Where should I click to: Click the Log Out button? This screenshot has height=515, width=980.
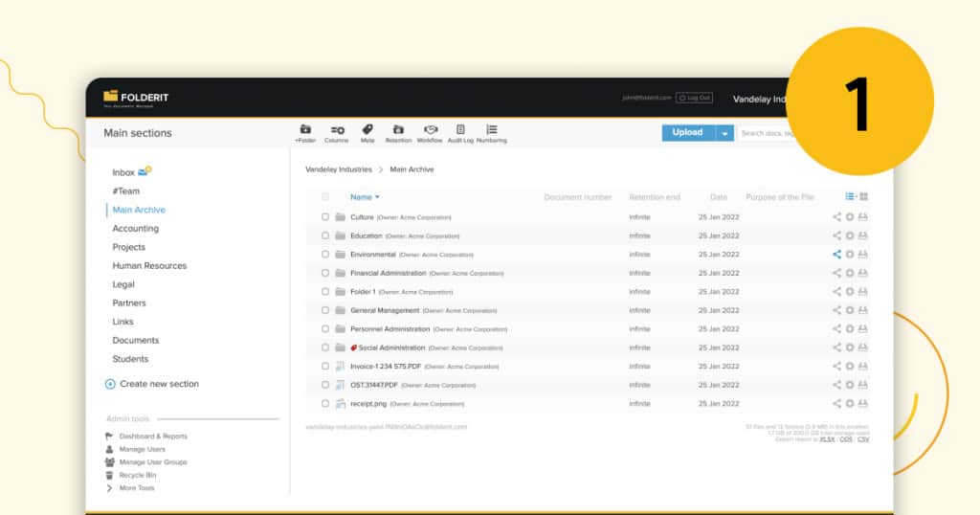(694, 98)
